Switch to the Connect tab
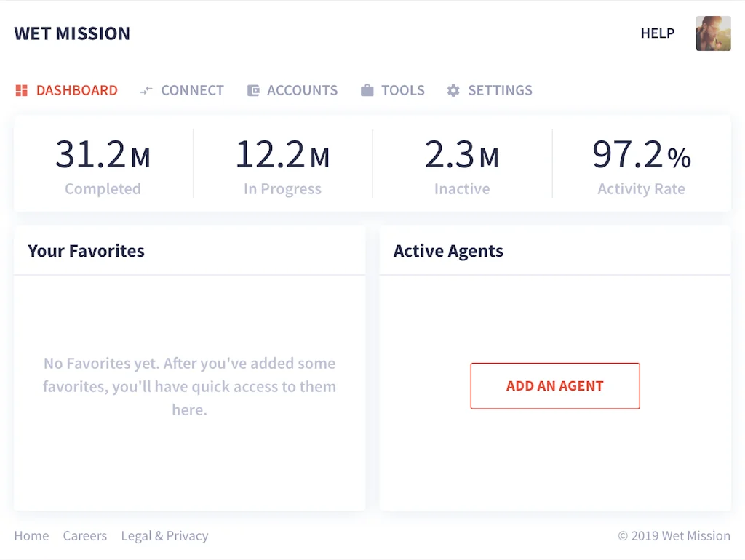Screen dimensions: 745x560 coord(192,91)
